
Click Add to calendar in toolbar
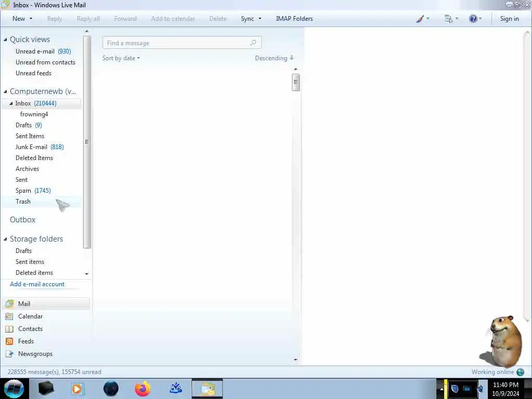point(173,19)
